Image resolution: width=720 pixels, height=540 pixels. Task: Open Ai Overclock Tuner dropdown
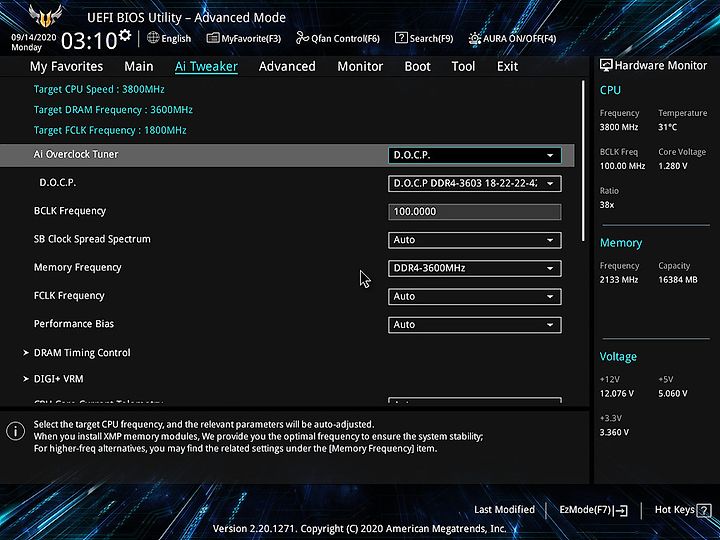474,155
